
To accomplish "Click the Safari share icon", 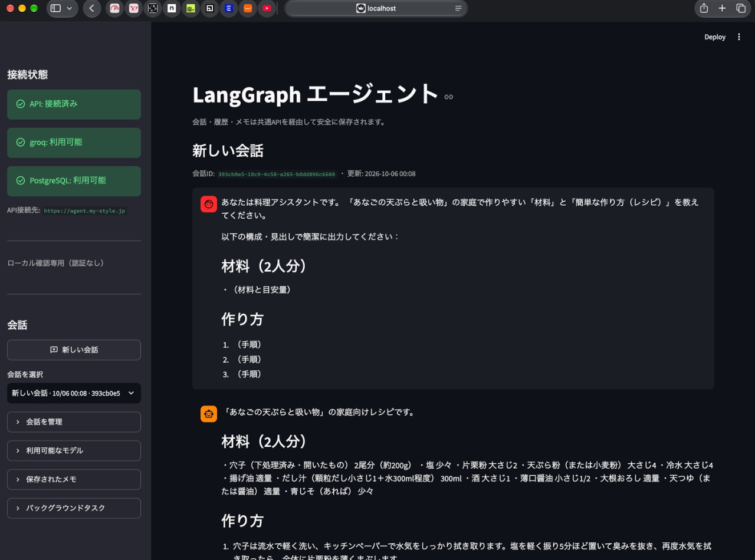I will [x=704, y=8].
